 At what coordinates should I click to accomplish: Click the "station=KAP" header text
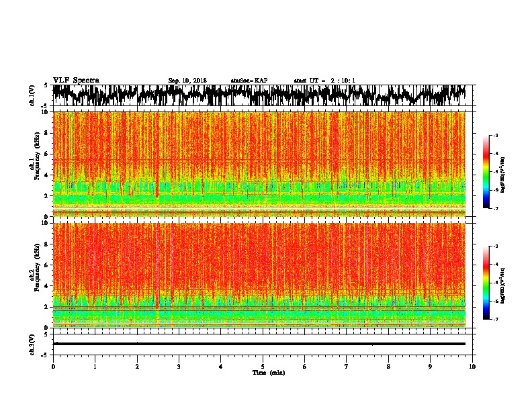click(249, 81)
